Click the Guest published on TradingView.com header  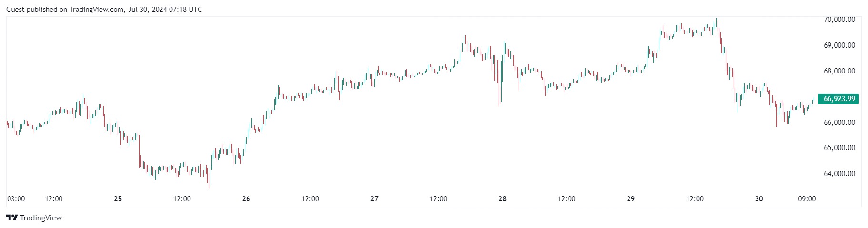(104, 10)
